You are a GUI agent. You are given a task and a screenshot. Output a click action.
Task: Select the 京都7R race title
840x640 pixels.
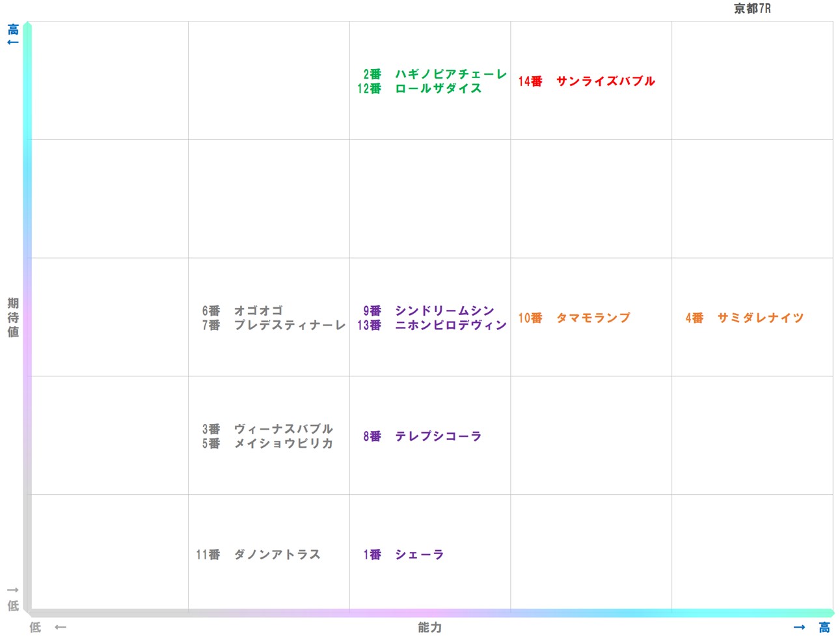752,8
